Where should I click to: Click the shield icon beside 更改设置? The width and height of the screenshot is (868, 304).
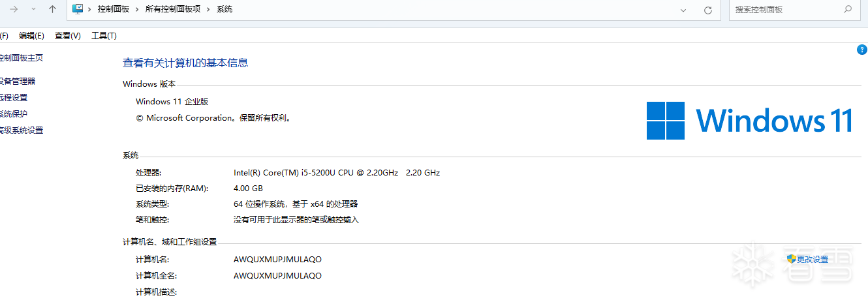(792, 259)
